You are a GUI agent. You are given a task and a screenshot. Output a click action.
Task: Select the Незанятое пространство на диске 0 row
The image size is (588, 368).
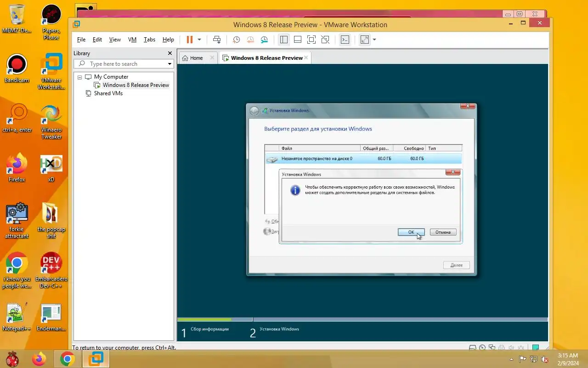coord(363,159)
